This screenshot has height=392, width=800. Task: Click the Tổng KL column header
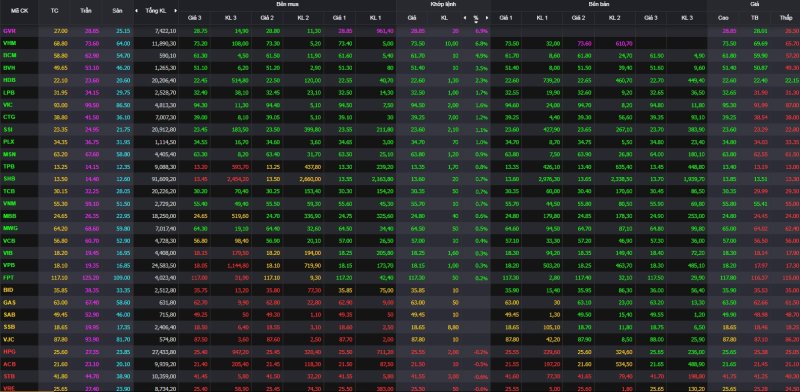click(156, 11)
